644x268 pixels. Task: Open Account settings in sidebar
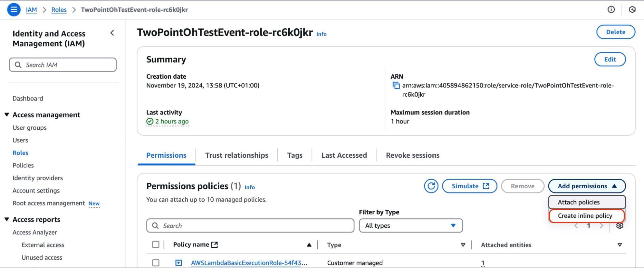(36, 191)
